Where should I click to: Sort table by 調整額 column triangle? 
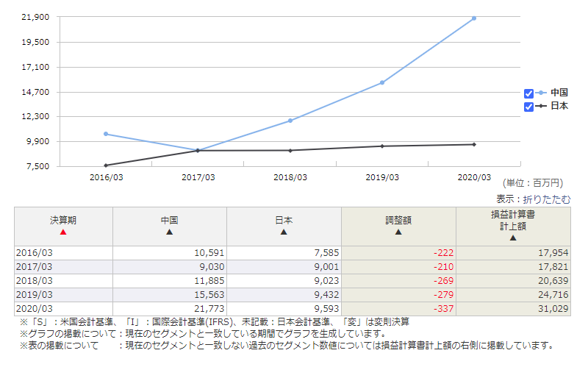(x=398, y=232)
